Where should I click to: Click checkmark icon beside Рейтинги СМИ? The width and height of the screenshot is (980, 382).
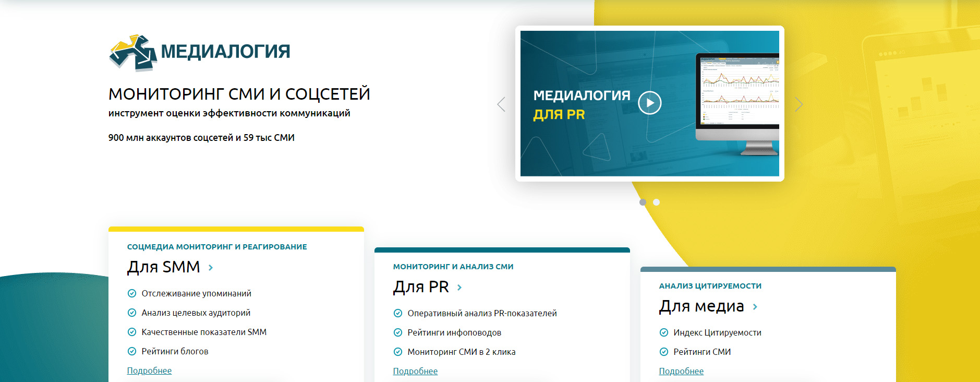pos(664,352)
